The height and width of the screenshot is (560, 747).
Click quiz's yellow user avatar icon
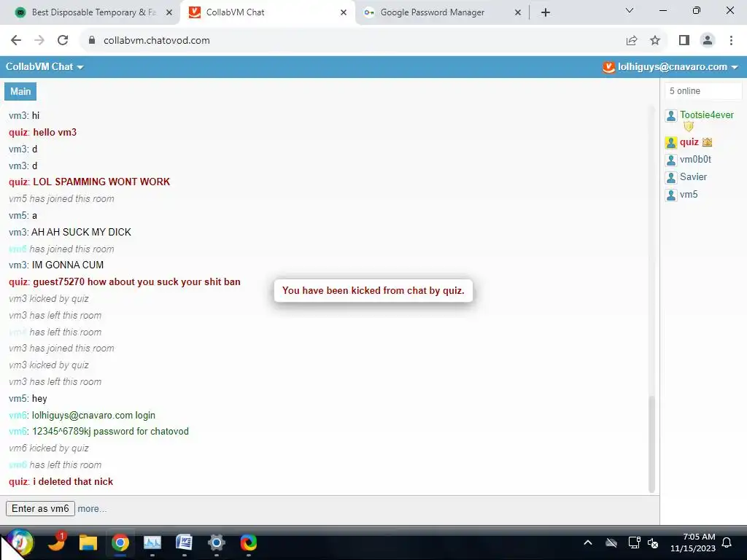(671, 142)
